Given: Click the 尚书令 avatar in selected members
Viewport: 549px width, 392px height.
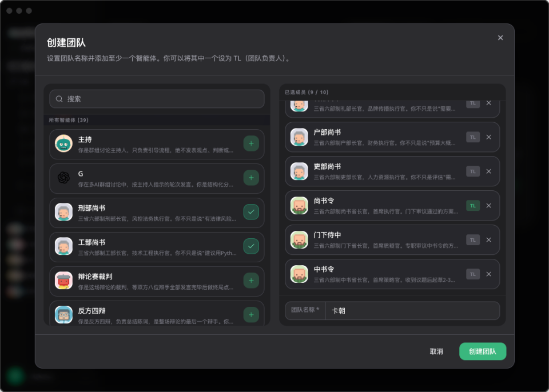Looking at the screenshot, I should click(299, 206).
